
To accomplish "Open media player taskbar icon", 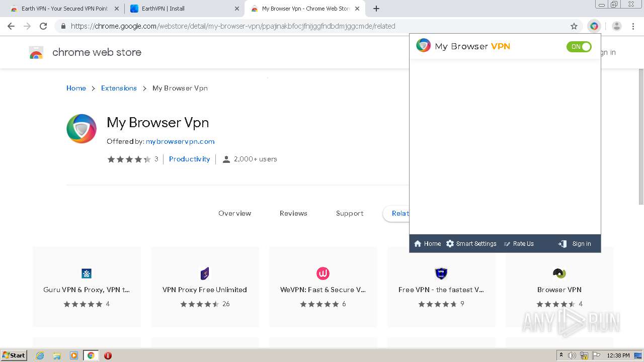I will 74,355.
